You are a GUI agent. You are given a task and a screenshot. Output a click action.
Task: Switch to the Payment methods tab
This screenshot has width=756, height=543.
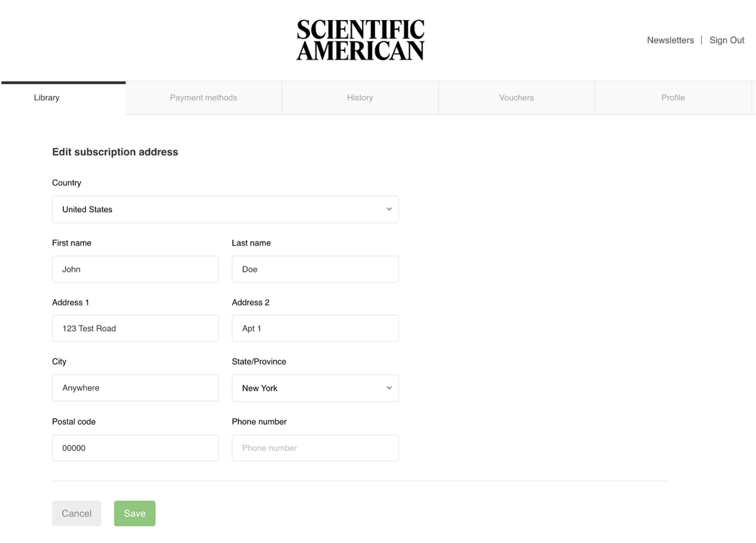[203, 98]
